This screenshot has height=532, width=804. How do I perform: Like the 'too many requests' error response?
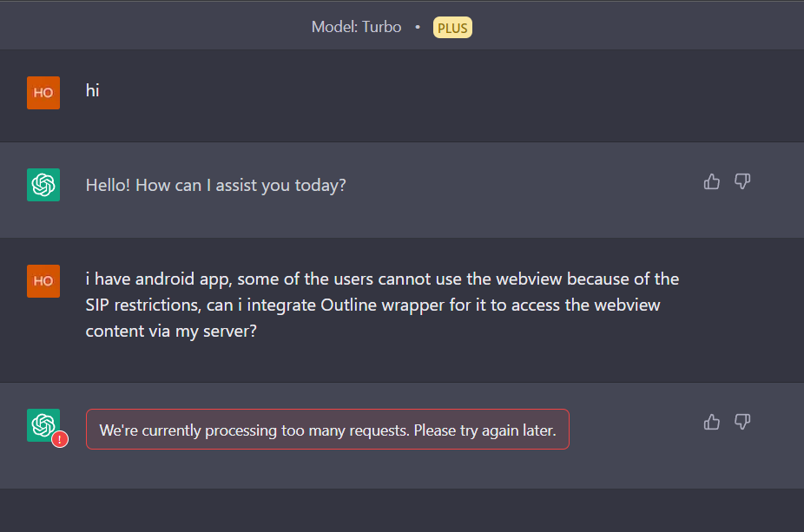[x=712, y=423]
